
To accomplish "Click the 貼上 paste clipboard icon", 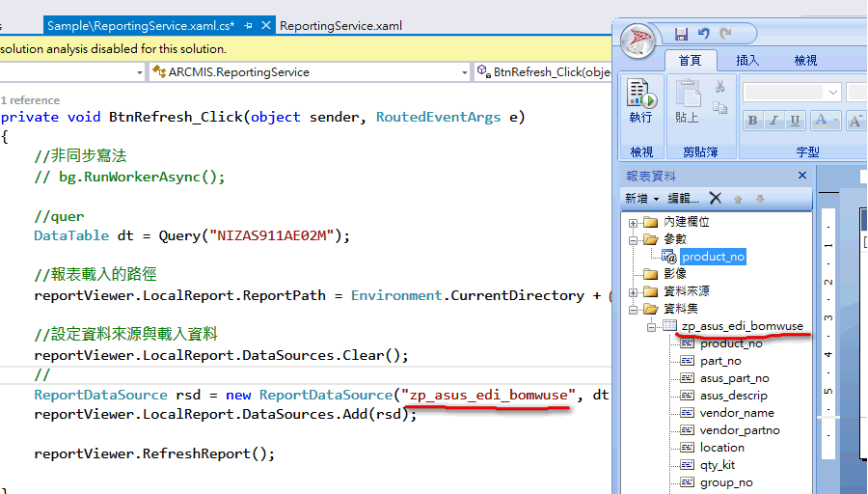I will 687,102.
